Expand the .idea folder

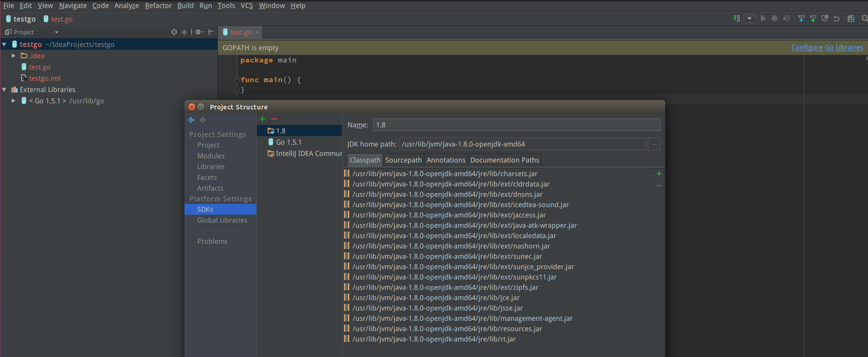click(x=14, y=55)
